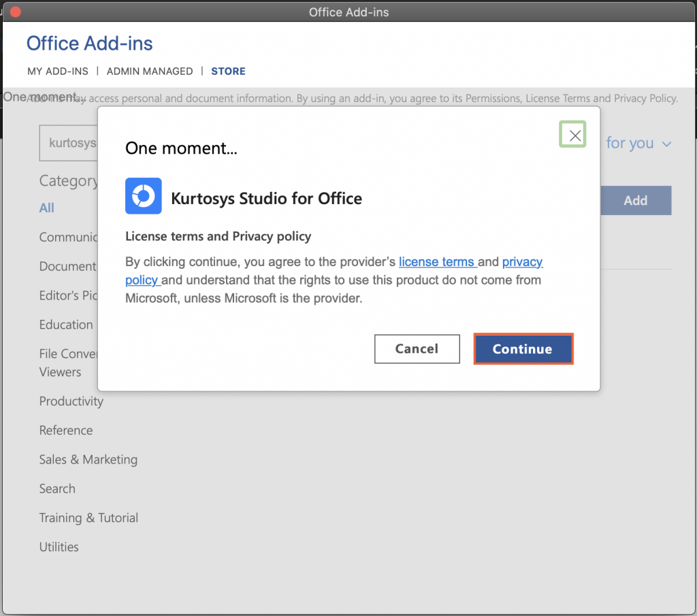Click the Kurtosys Studio for Office title text
Image resolution: width=697 pixels, height=616 pixels.
click(x=266, y=199)
